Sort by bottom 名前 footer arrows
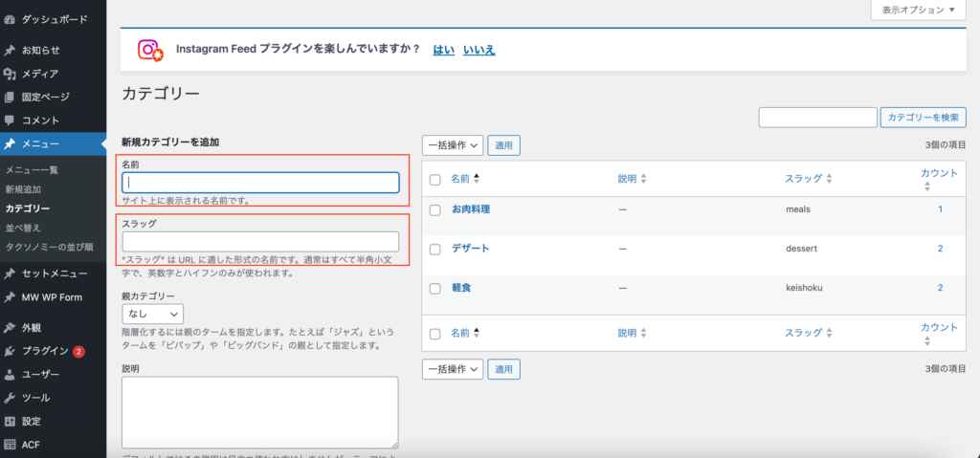 point(477,334)
